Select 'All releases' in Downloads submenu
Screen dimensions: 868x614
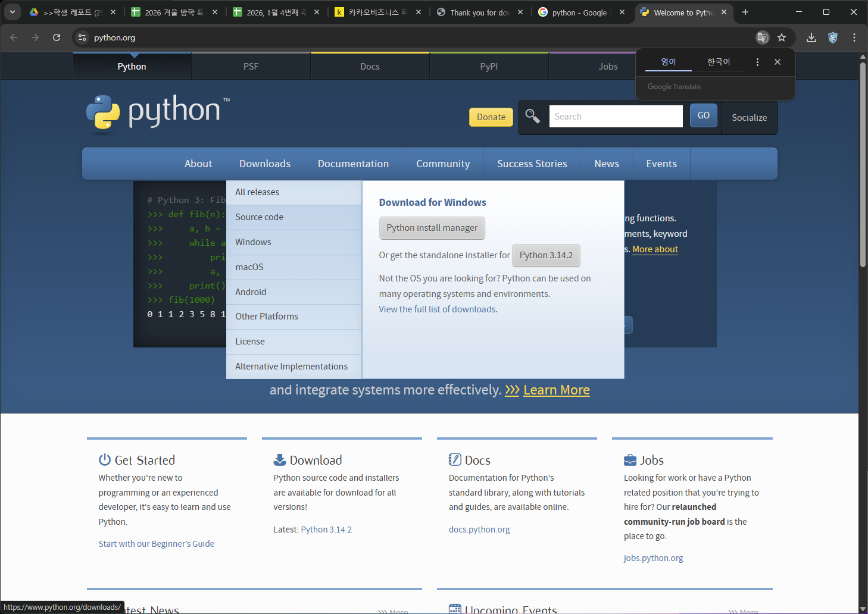point(294,192)
